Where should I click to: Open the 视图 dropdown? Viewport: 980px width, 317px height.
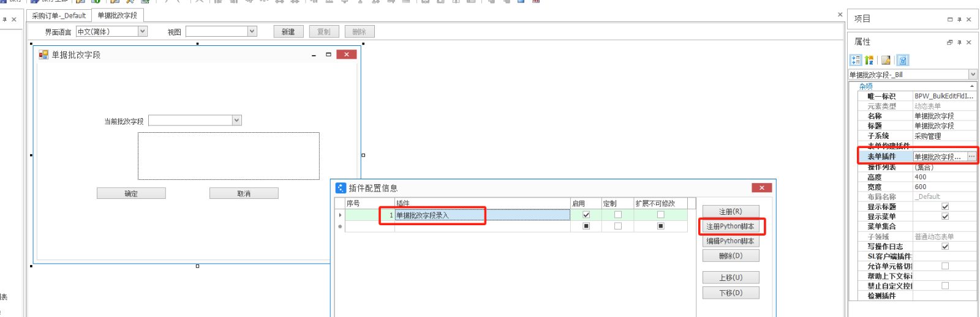coord(252,31)
